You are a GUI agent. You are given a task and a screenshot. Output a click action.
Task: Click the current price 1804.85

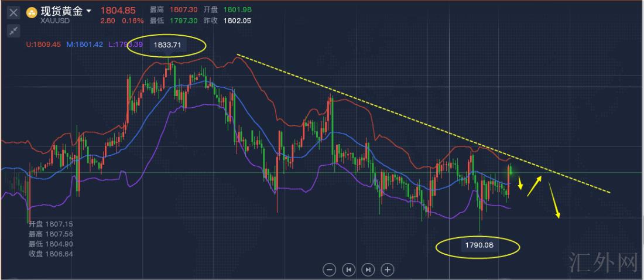(x=118, y=10)
